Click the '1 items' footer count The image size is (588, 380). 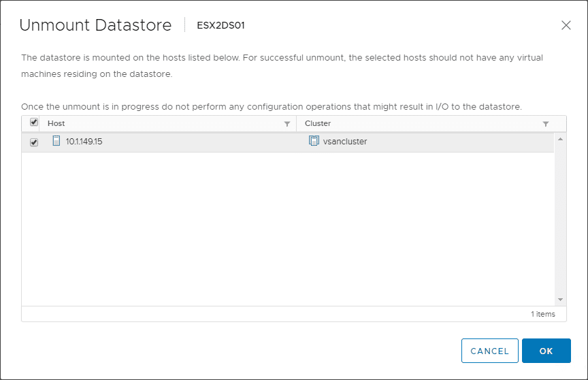(542, 314)
